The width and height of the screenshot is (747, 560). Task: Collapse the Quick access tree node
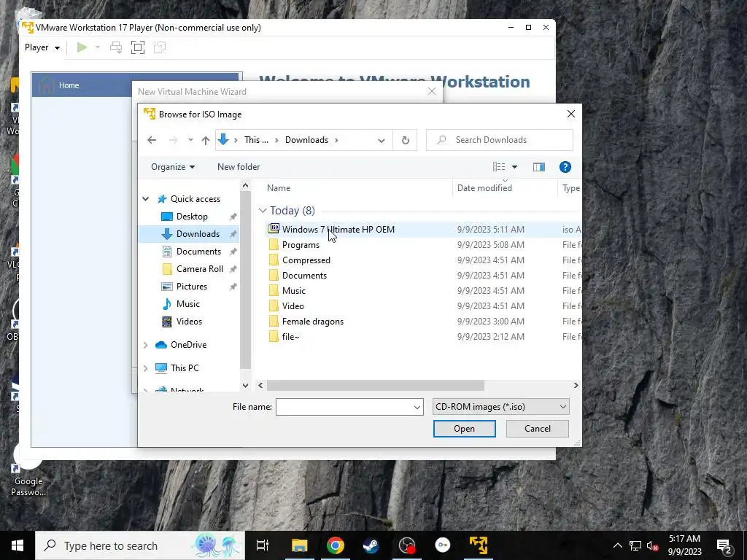[146, 199]
